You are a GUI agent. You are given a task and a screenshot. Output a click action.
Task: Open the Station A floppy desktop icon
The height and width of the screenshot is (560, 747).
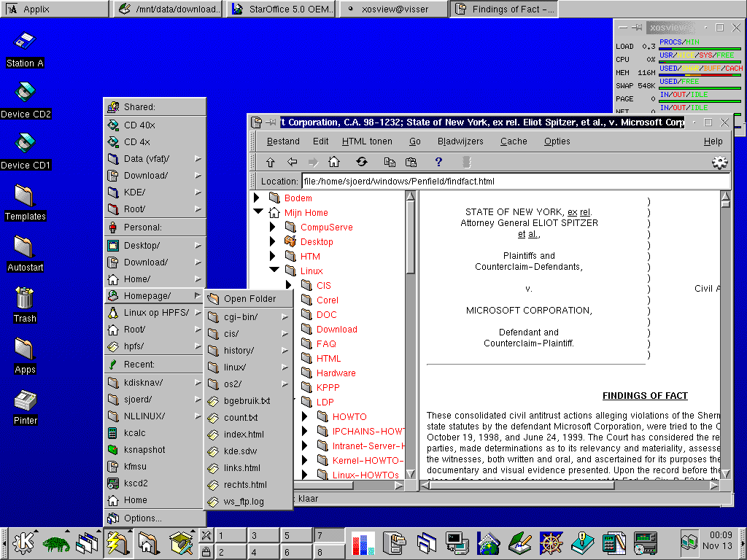(x=25, y=42)
